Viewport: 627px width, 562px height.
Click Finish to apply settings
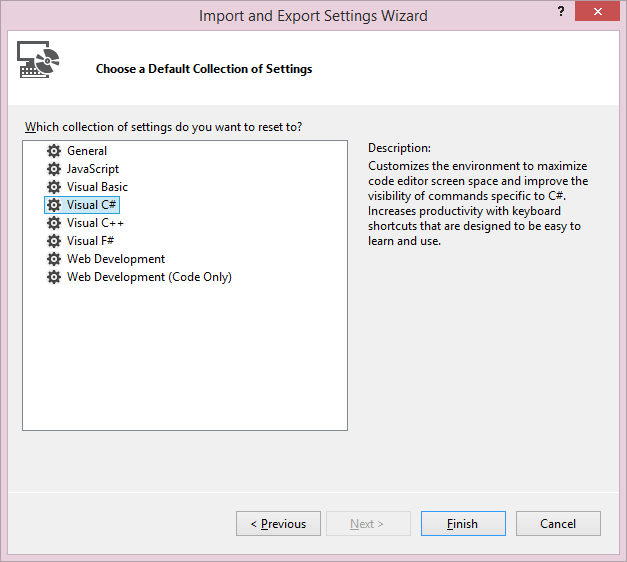pyautogui.click(x=463, y=523)
